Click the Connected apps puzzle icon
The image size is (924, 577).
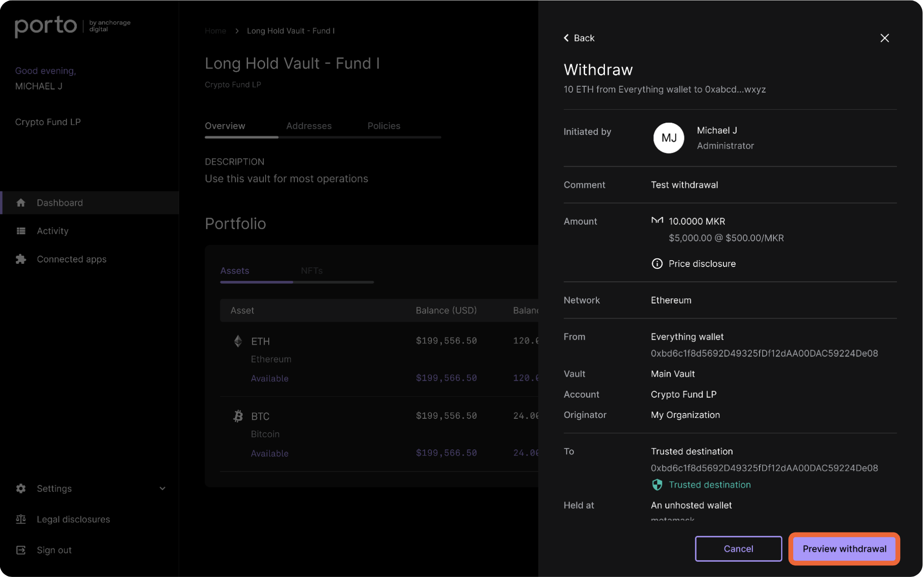pos(21,259)
